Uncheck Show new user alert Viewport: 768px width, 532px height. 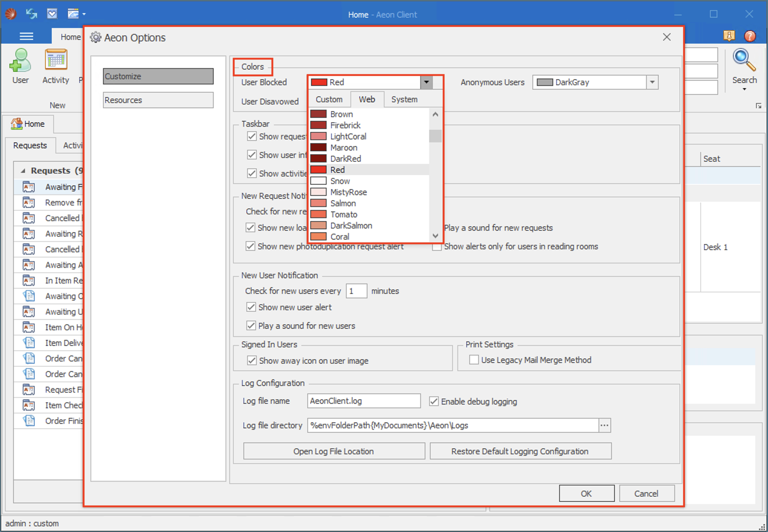pos(252,307)
